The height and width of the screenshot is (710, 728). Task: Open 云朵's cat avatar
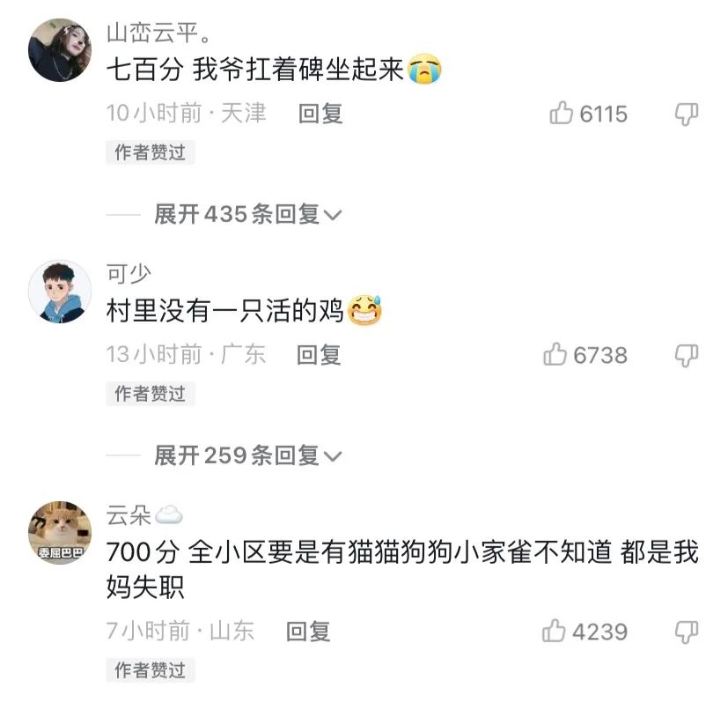60,532
